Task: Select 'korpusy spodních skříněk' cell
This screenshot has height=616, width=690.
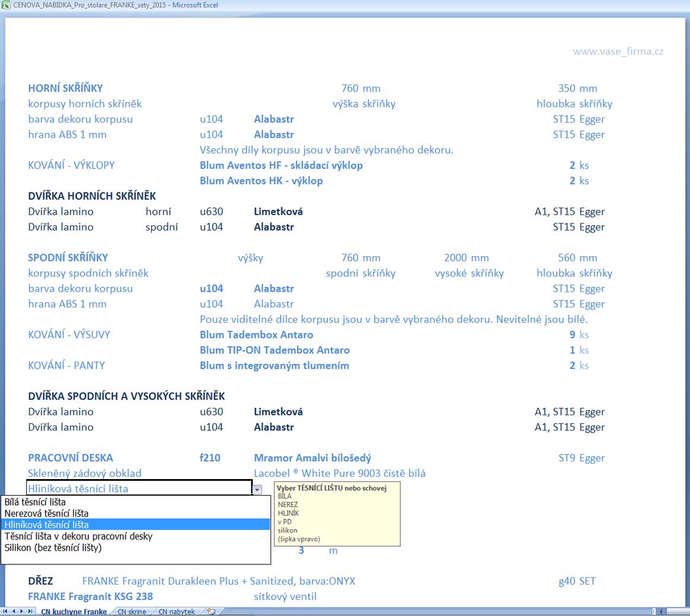Action: 88,273
